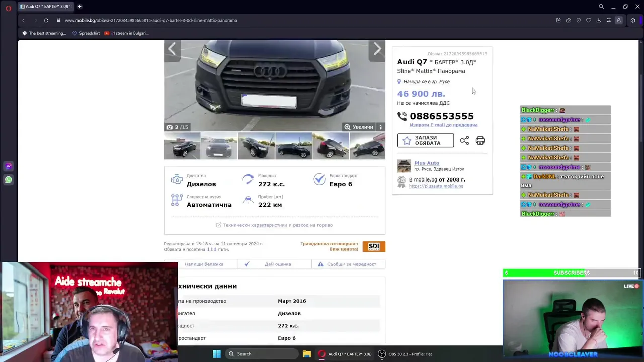Switch to OBS in the taskbar
This screenshot has width=644, height=362.
[406, 354]
